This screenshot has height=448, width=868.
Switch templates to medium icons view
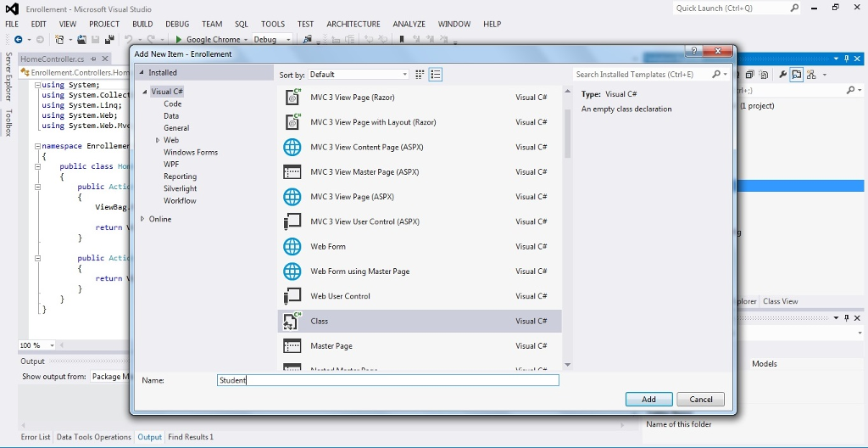pos(436,75)
